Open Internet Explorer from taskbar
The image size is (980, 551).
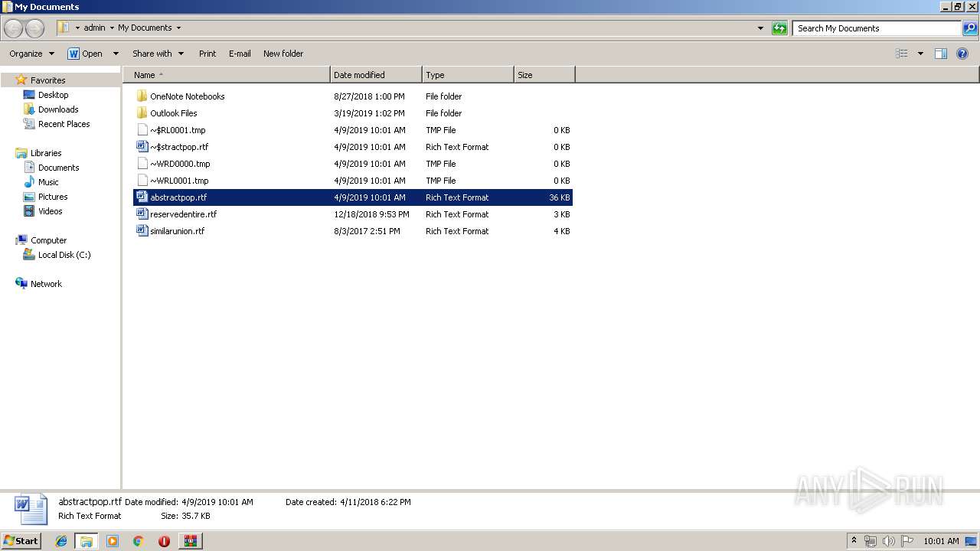(x=61, y=541)
